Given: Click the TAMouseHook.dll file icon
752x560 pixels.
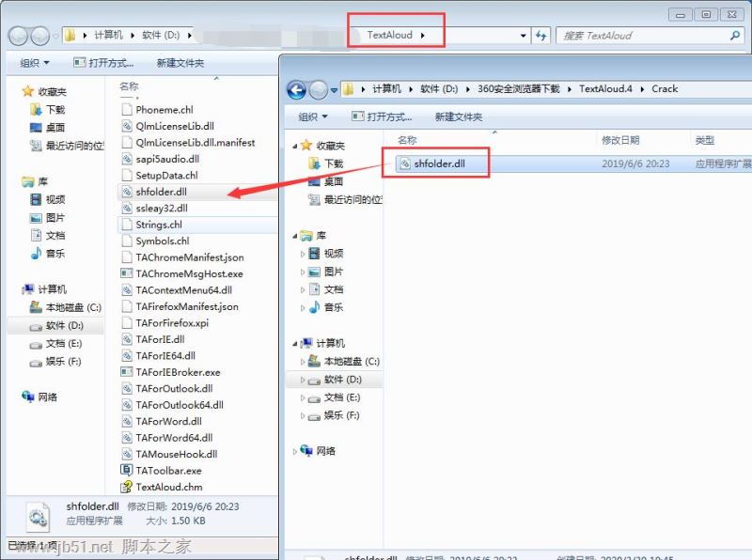Looking at the screenshot, I should [x=127, y=454].
